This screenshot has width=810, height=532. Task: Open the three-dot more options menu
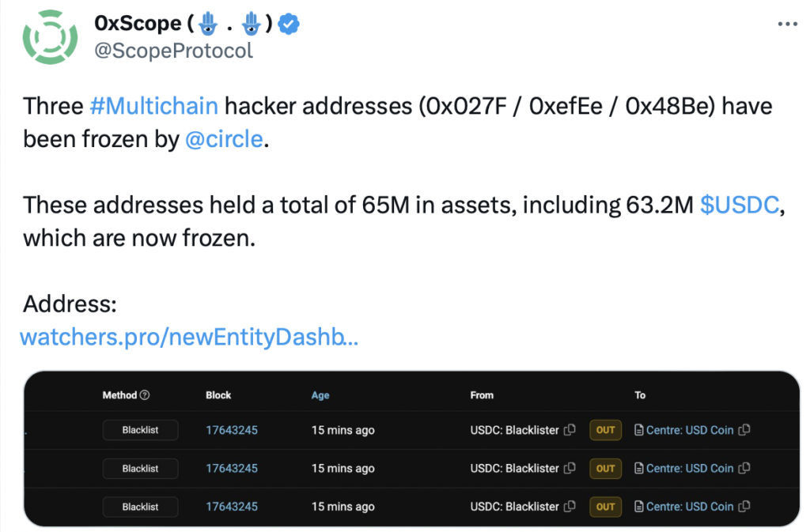tap(788, 24)
